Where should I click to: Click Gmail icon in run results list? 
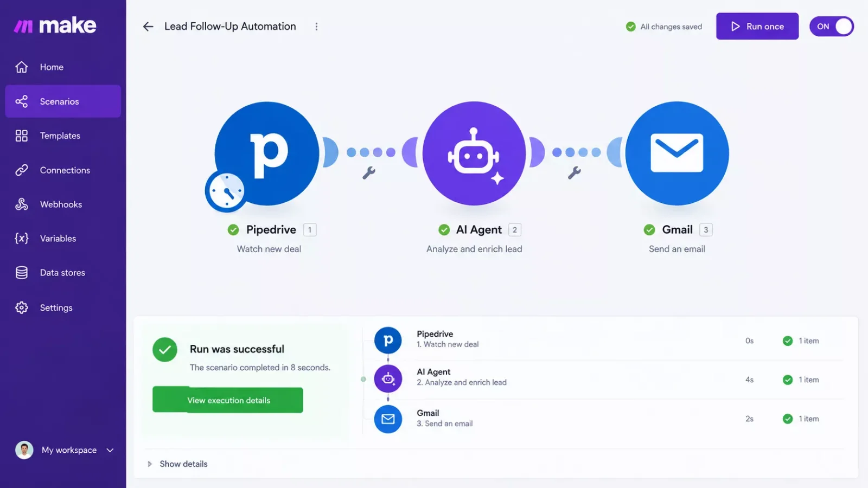[388, 419]
